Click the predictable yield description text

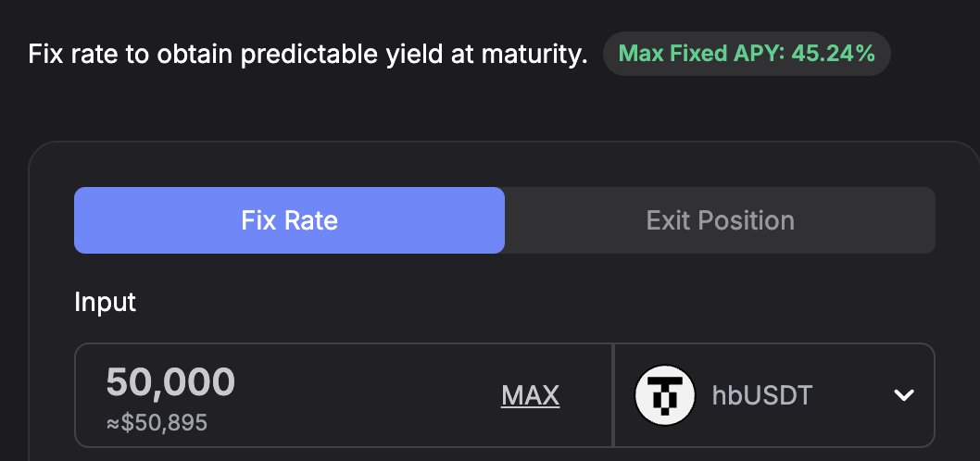tap(308, 55)
